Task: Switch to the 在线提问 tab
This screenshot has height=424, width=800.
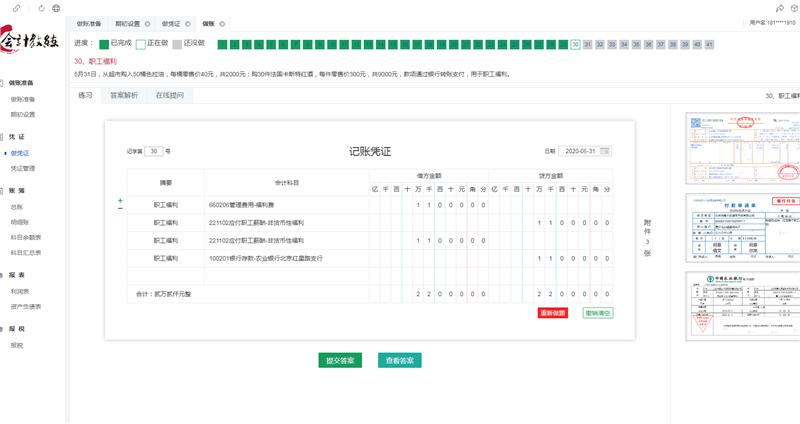Action: pyautogui.click(x=167, y=96)
